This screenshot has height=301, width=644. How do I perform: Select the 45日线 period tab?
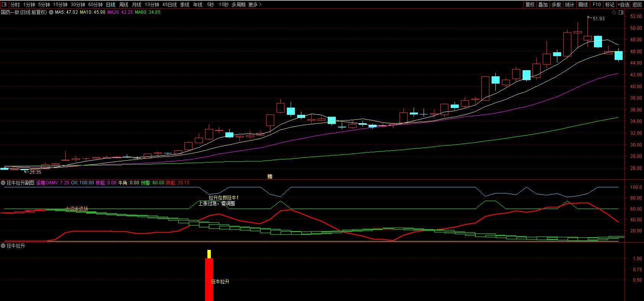pyautogui.click(x=170, y=5)
